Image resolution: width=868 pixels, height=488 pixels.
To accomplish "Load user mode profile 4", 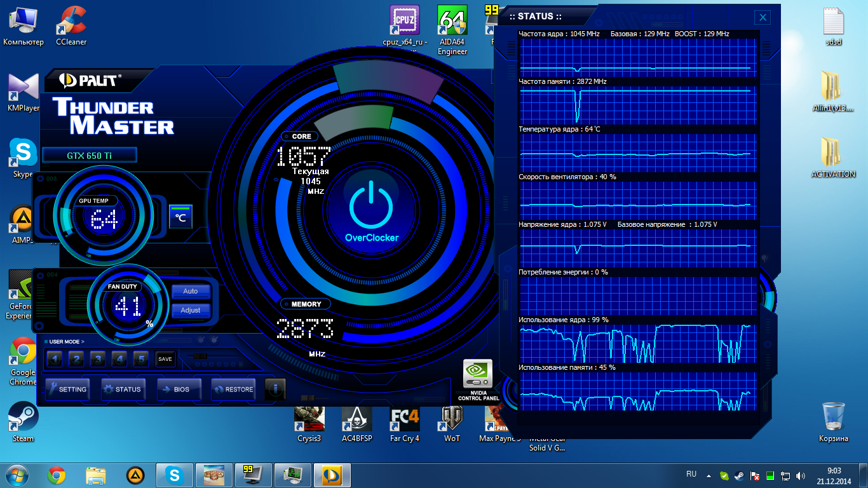I will [119, 359].
